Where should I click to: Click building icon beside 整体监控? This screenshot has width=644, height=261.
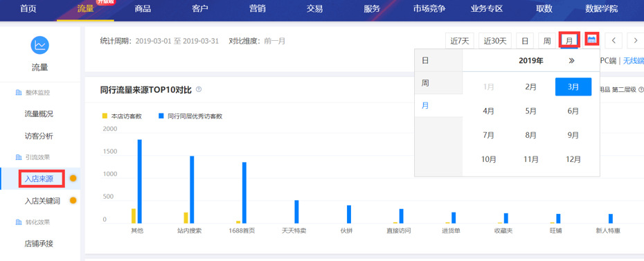pyautogui.click(x=18, y=93)
